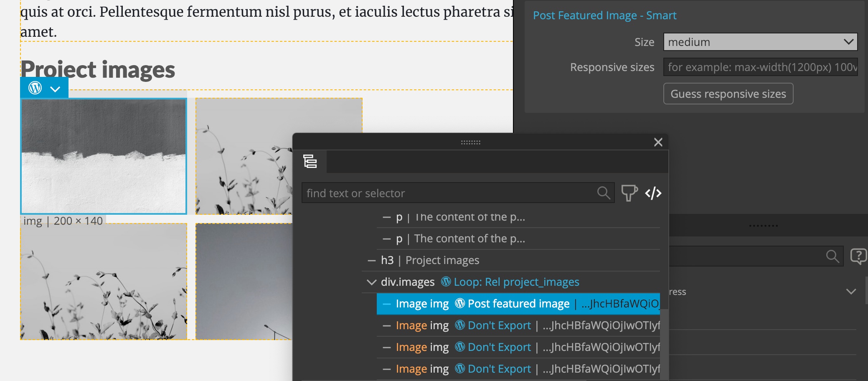Toggle the code view icon
Image resolution: width=868 pixels, height=381 pixels.
pos(653,193)
